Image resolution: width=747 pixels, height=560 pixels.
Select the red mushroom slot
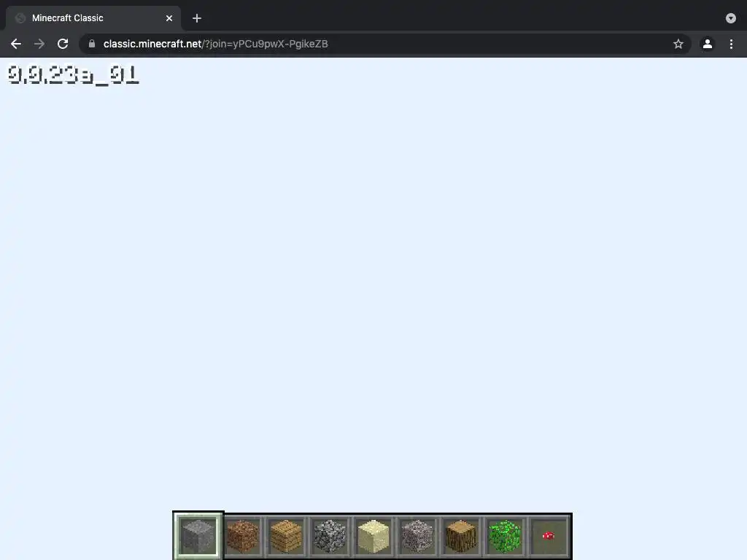coord(549,536)
